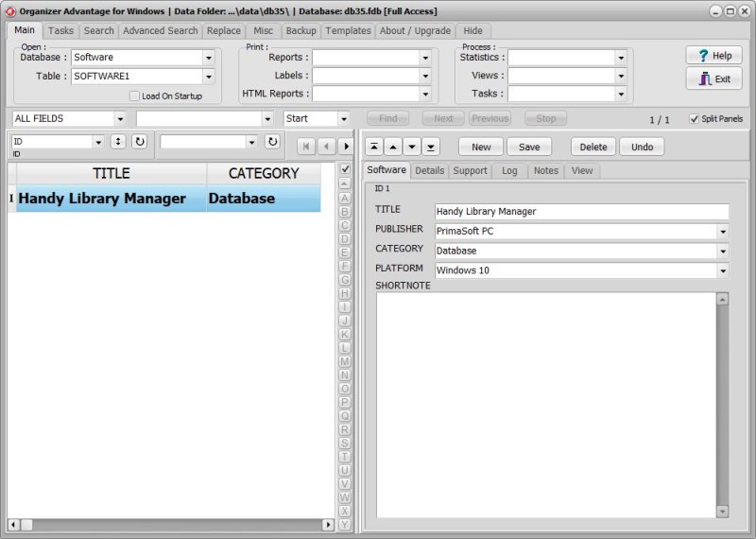Open the Table dropdown showing SOFTWARE1
This screenshot has width=756, height=539.
point(209,77)
